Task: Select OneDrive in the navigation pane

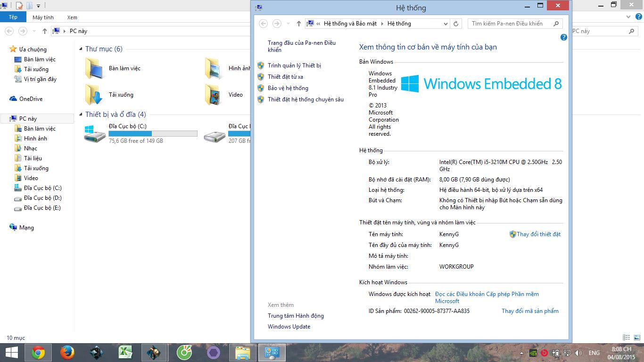Action: pos(31,99)
